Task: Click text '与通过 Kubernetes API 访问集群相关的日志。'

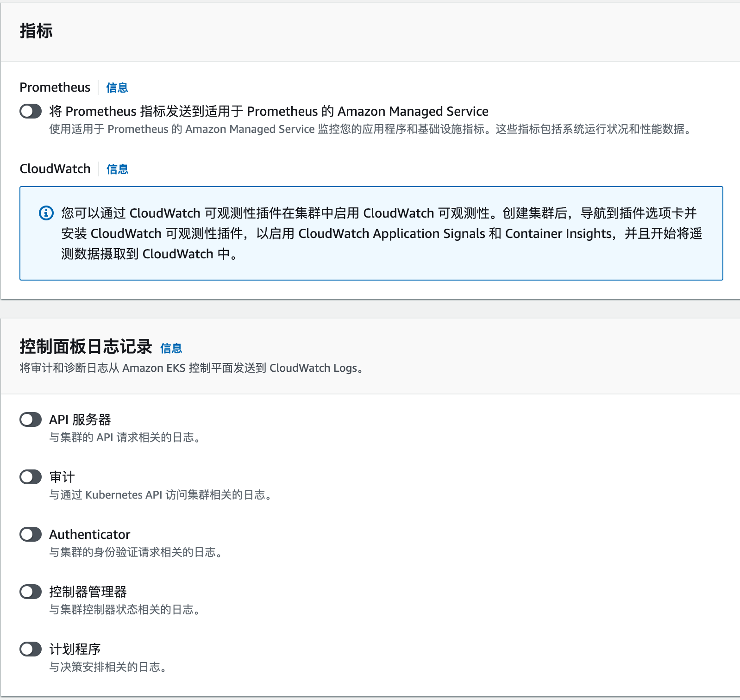Action: click(162, 495)
